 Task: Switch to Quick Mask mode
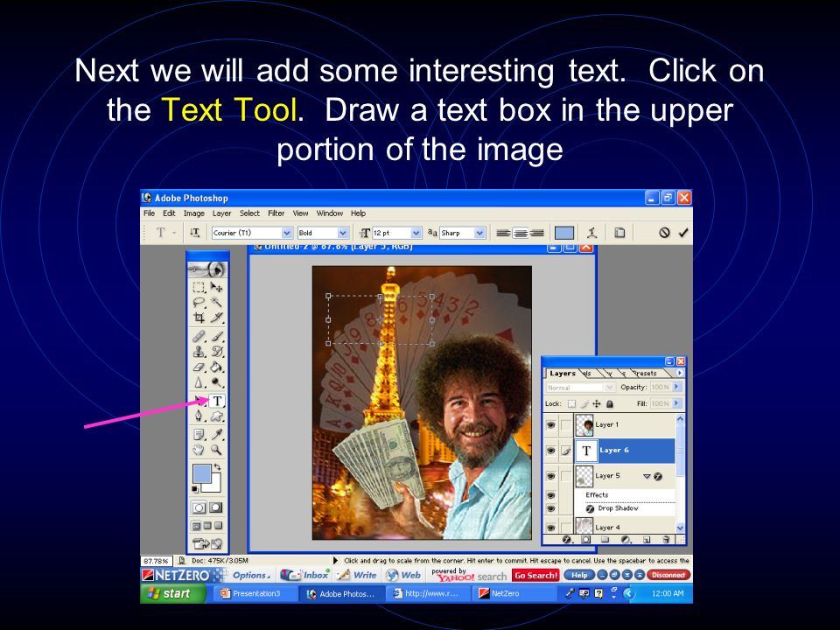tap(216, 507)
